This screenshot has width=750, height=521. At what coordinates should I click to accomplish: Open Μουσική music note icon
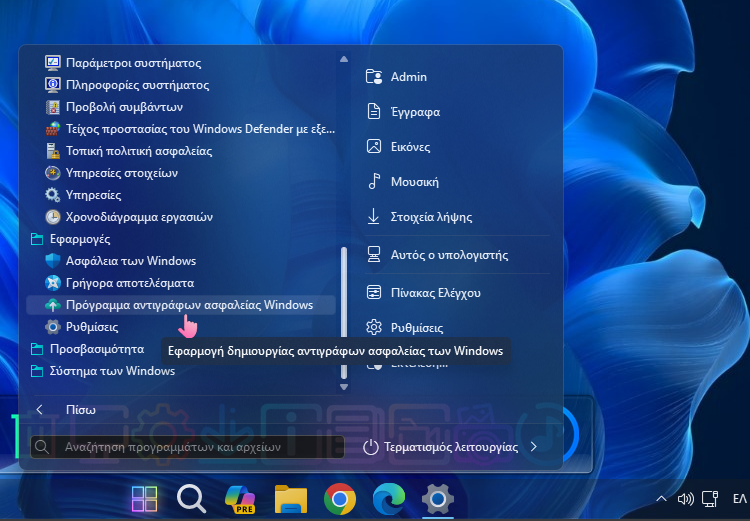pos(374,181)
